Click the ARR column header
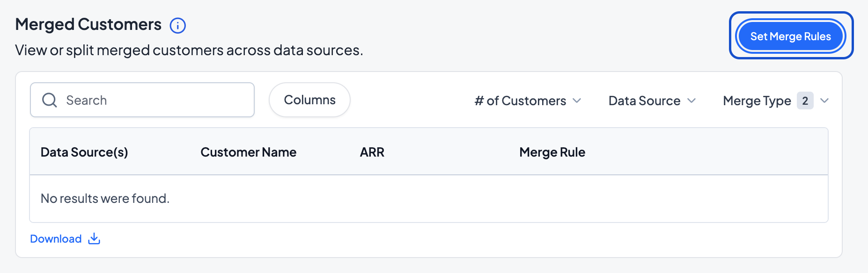The width and height of the screenshot is (868, 273). (x=372, y=152)
